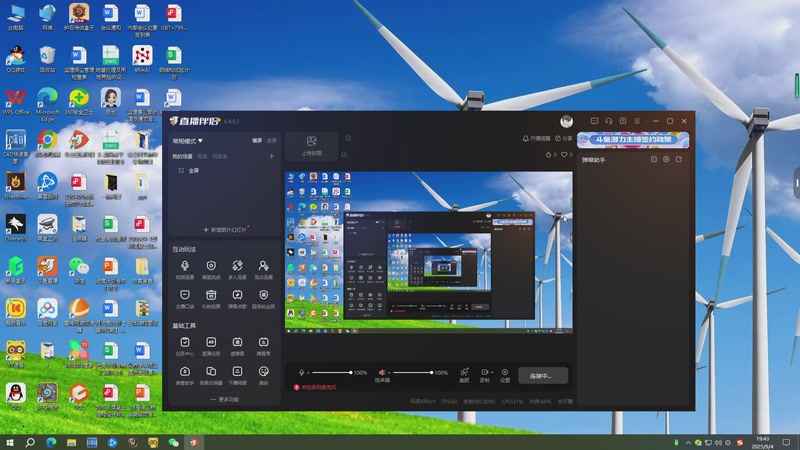Expand the 录制 record options arrow
800x450 pixels.
point(492,372)
